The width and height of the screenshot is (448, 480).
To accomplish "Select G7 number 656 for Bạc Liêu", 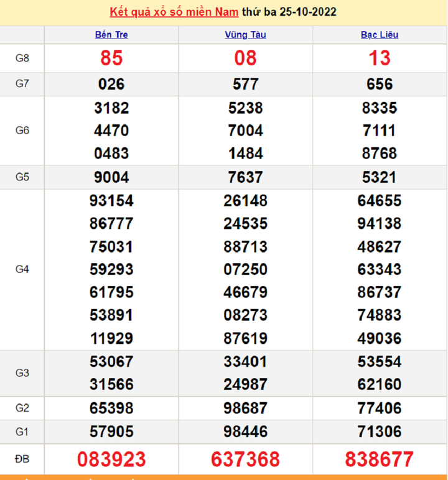I will (x=380, y=84).
